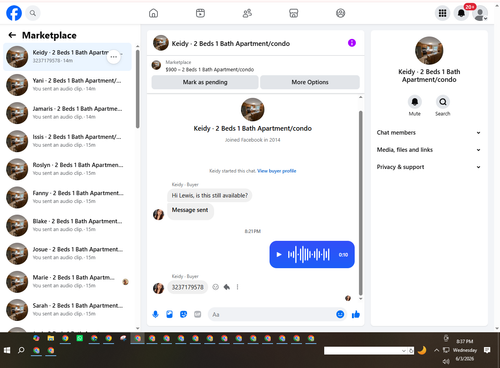Expand Media, files and links section
Image resolution: width=500 pixels, height=368 pixels.
[429, 150]
